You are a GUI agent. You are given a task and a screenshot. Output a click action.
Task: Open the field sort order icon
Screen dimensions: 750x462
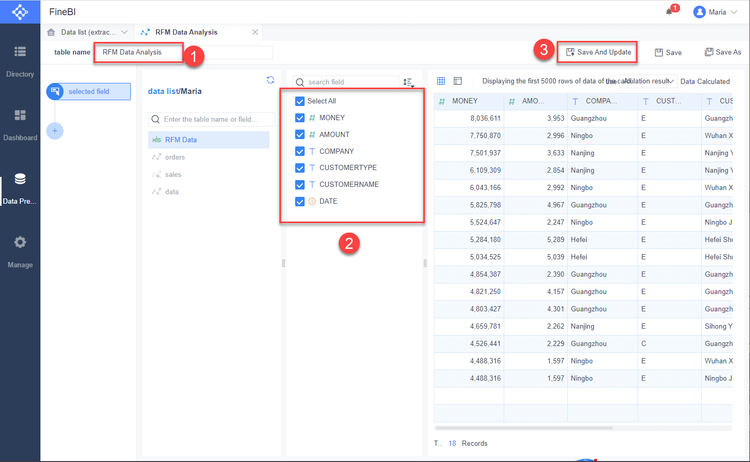[x=408, y=82]
